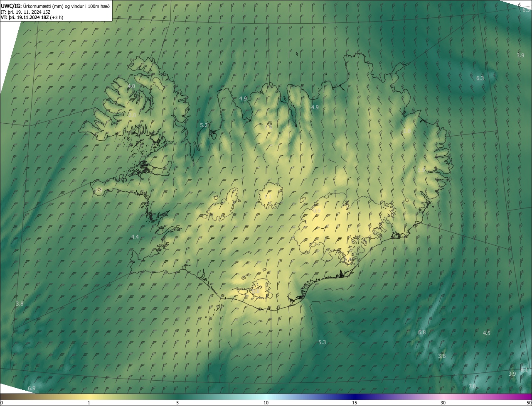The width and height of the screenshot is (532, 406).
Task: Click the 30 tick on color scale
Action: tap(443, 403)
